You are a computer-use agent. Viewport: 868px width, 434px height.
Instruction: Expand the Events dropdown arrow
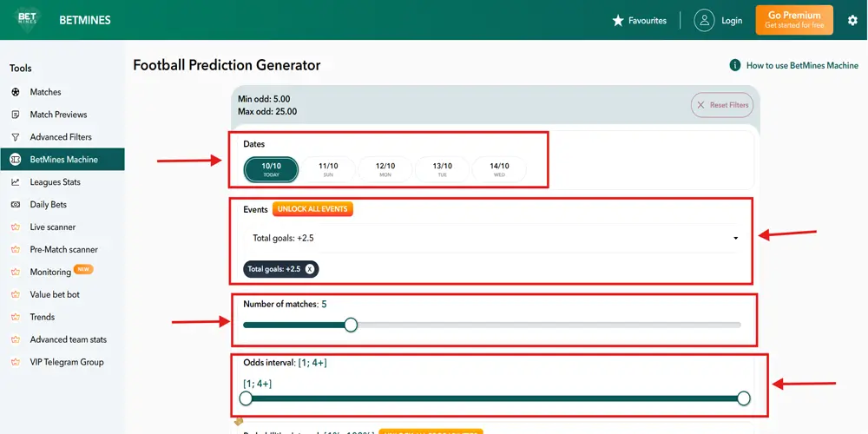[x=736, y=239]
